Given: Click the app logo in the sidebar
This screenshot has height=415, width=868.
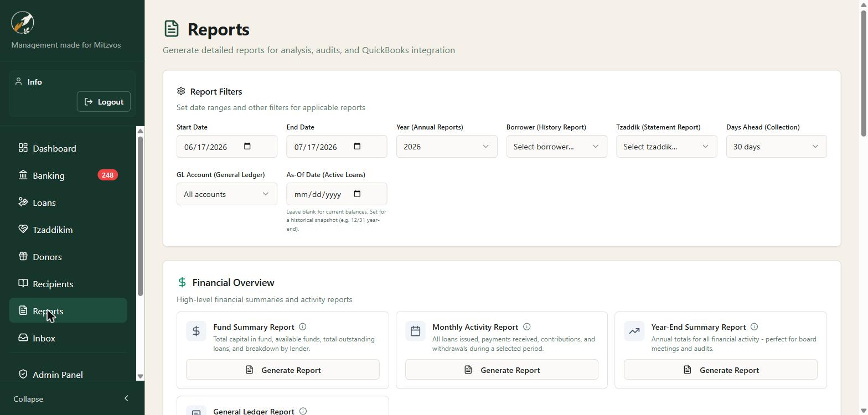Looking at the screenshot, I should tap(23, 23).
